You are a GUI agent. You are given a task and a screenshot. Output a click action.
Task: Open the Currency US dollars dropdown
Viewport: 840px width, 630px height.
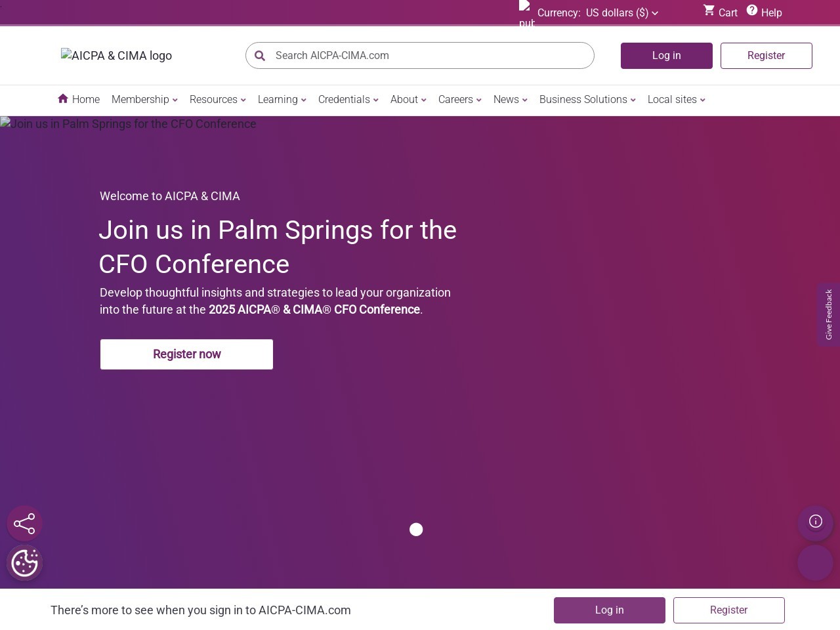click(597, 12)
